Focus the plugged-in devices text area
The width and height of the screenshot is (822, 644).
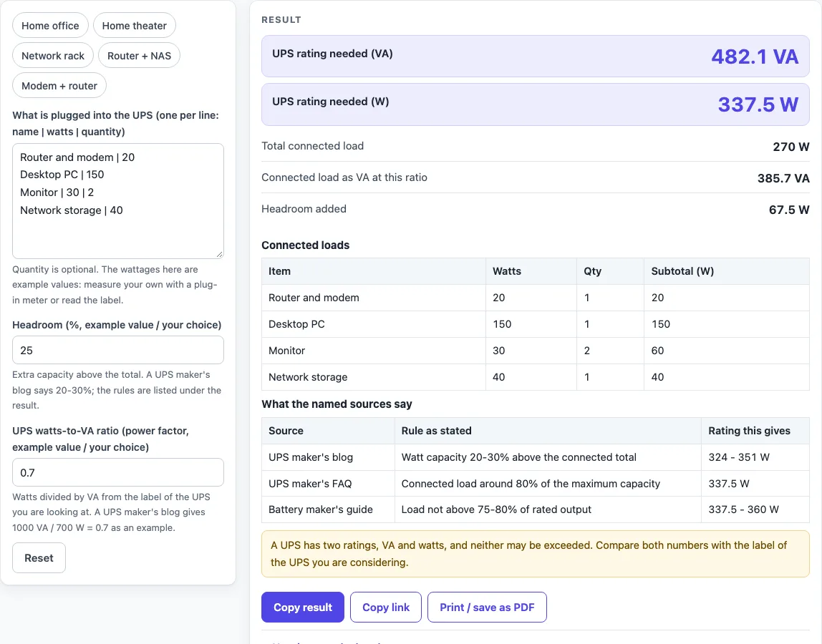tap(118, 201)
